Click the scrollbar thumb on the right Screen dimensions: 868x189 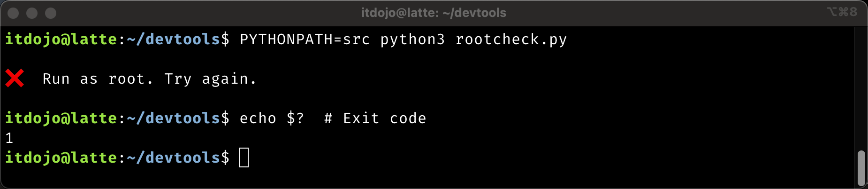861,168
